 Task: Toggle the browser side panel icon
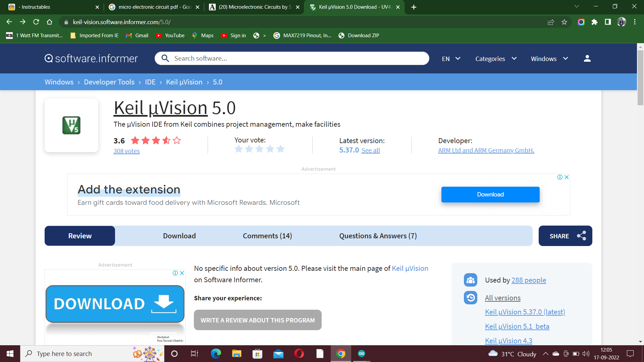(607, 22)
